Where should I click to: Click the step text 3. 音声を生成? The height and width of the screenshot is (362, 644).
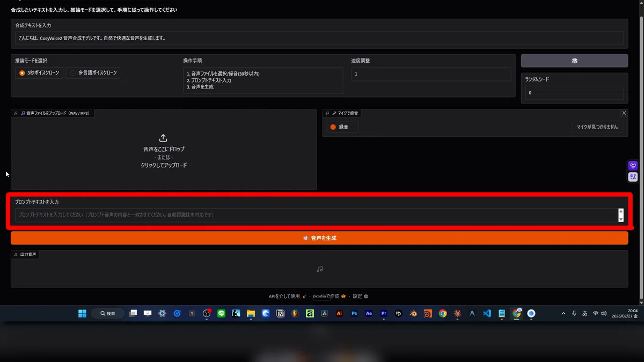click(200, 86)
